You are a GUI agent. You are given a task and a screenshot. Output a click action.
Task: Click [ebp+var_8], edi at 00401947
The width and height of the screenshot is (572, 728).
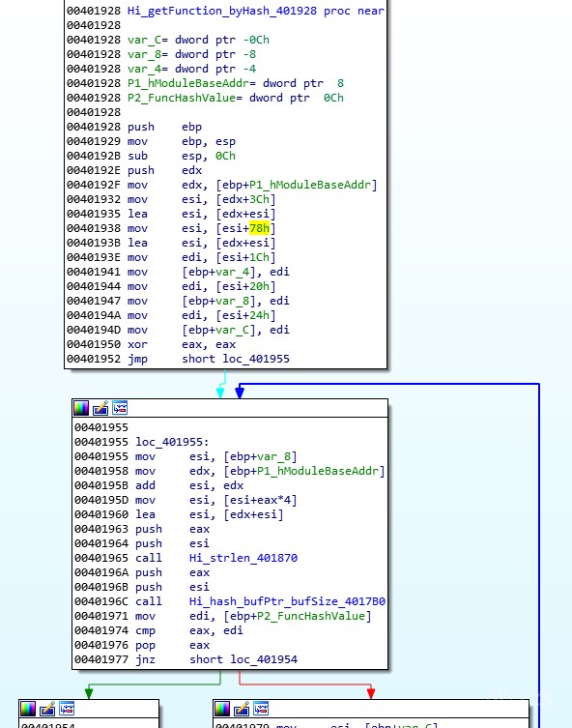pyautogui.click(x=236, y=301)
